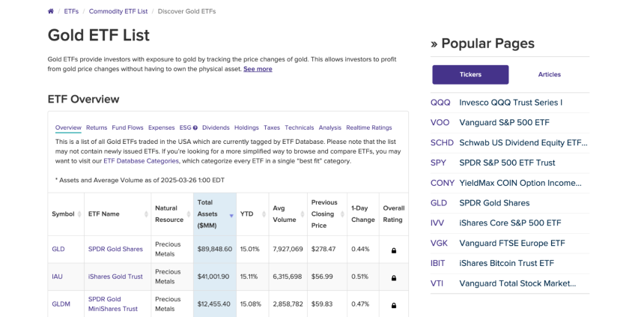The image size is (644, 317).
Task: Open ETFs breadcrumb link
Action: 71,11
